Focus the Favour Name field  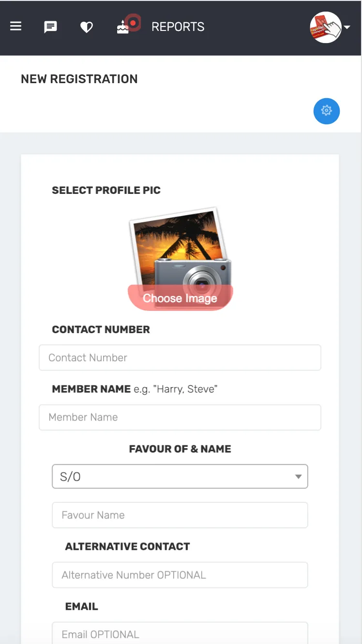click(180, 515)
